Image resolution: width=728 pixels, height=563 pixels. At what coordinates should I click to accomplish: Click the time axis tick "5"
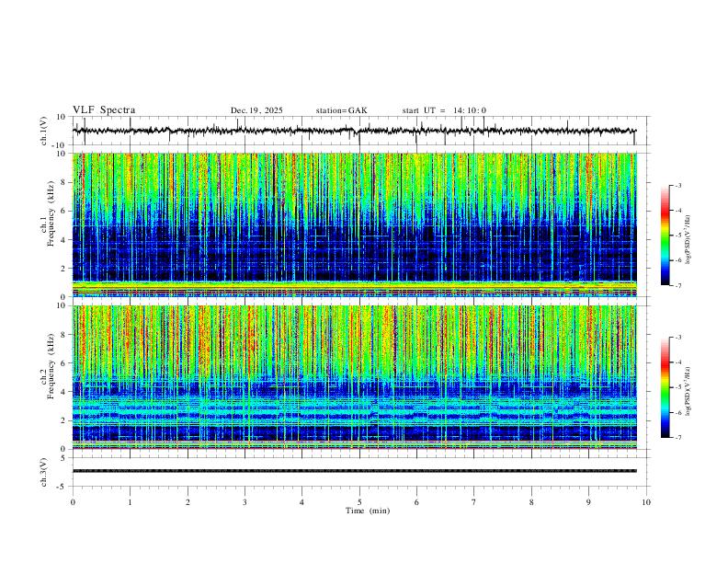pyautogui.click(x=359, y=502)
